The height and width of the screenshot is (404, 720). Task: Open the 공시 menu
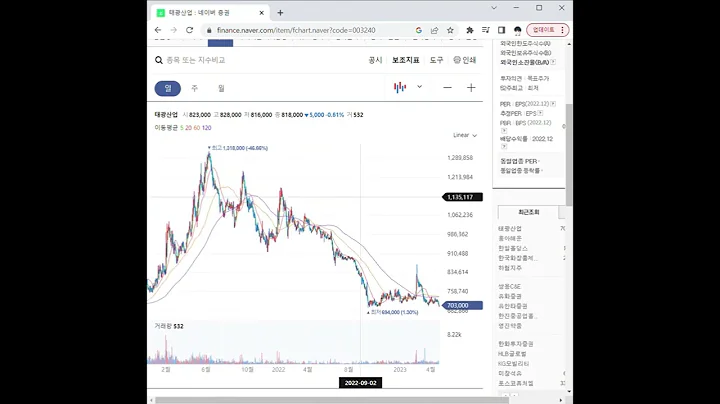375,60
